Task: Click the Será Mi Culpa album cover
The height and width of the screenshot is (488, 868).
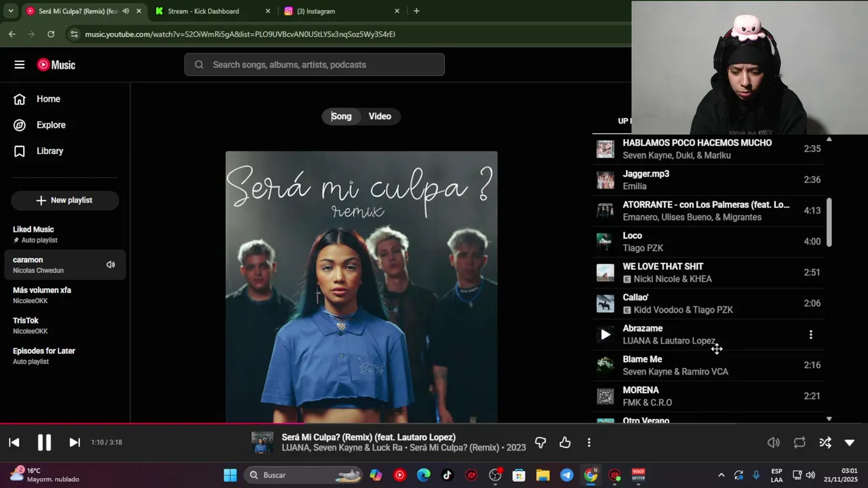Action: click(361, 287)
